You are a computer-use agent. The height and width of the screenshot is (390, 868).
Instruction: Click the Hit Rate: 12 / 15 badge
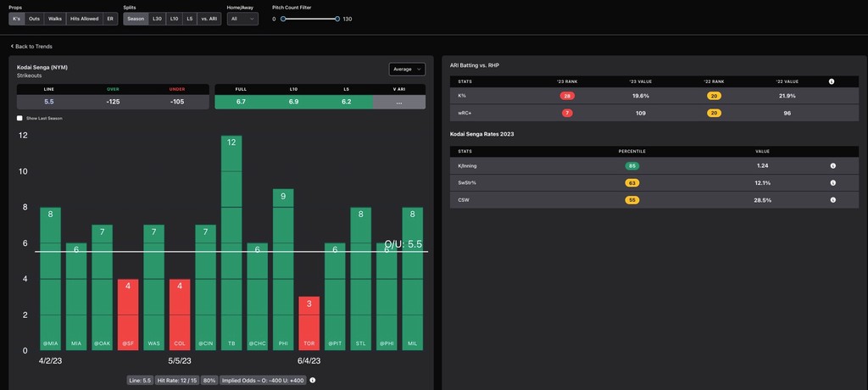(177, 381)
